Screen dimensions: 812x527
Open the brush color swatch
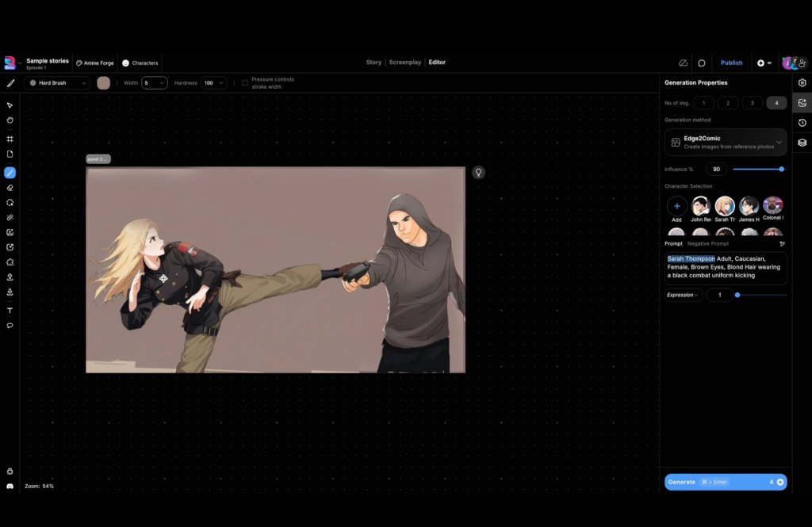[103, 82]
